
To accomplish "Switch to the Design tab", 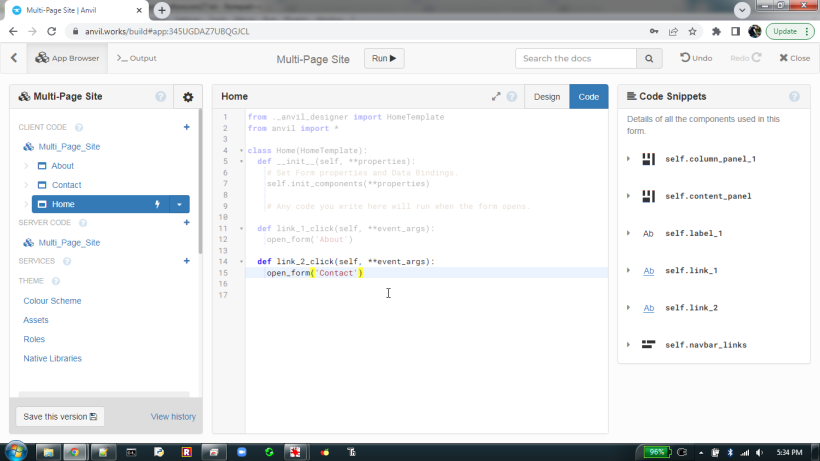I will [x=547, y=97].
